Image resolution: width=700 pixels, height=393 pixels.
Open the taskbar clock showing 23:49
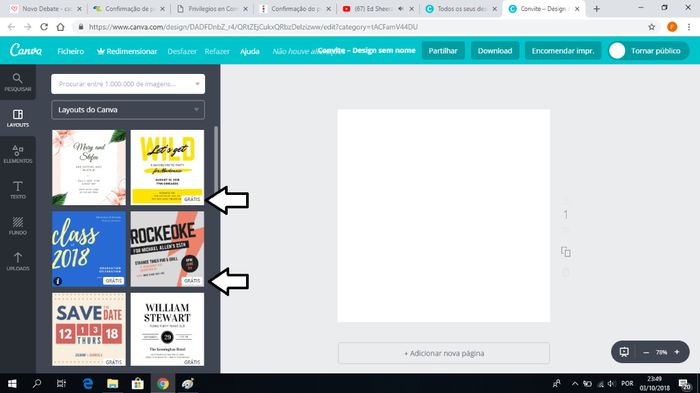tap(654, 384)
